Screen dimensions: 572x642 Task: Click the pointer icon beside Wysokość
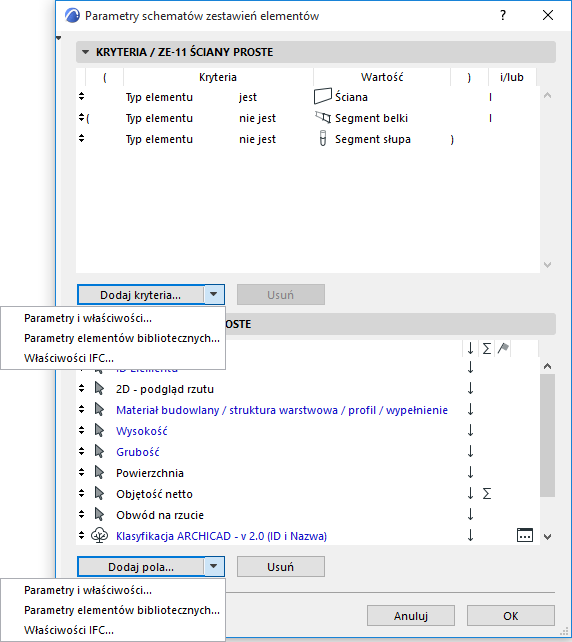pyautogui.click(x=99, y=430)
